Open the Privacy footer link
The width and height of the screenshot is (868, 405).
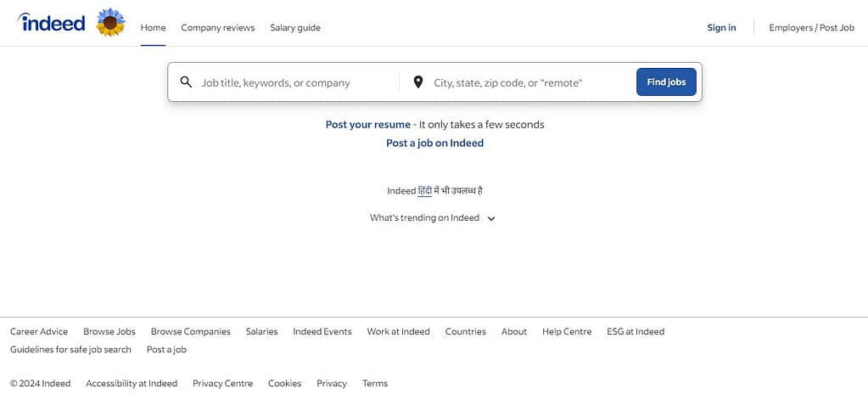(332, 384)
